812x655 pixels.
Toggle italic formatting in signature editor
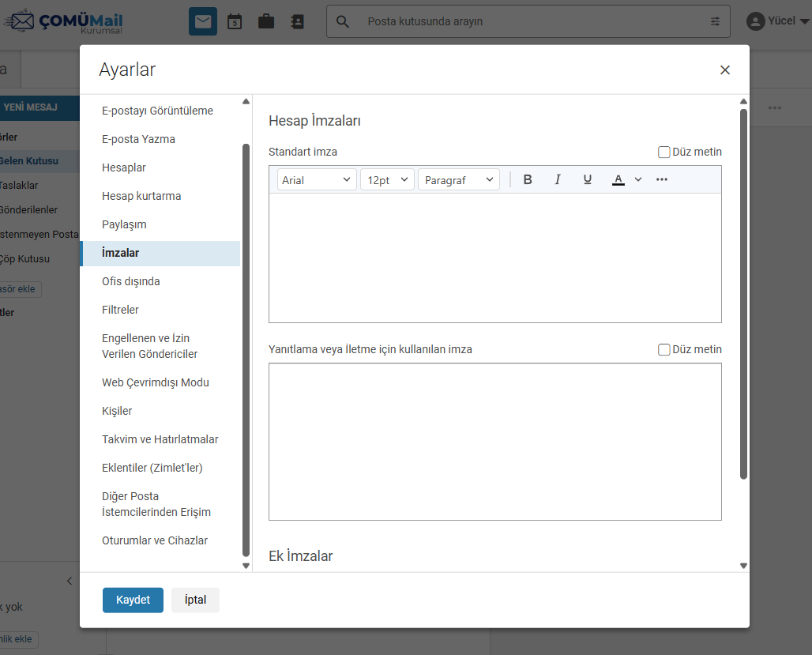(558, 179)
